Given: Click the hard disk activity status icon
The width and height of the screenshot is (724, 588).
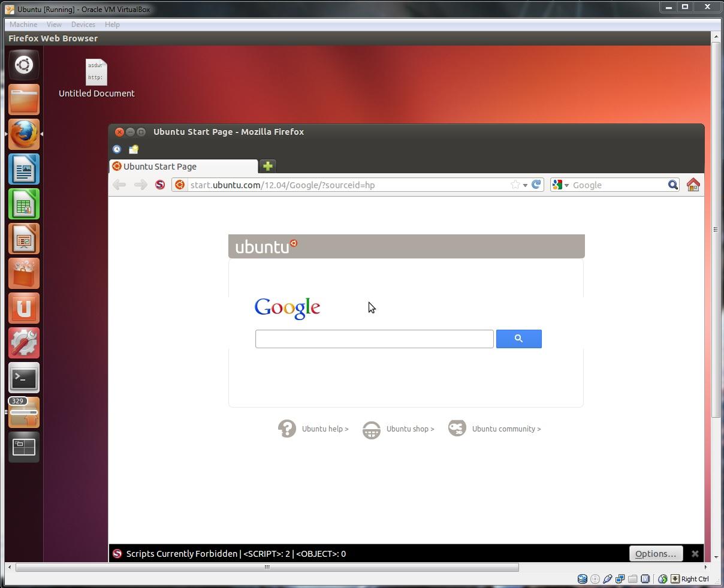Looking at the screenshot, I should point(582,579).
